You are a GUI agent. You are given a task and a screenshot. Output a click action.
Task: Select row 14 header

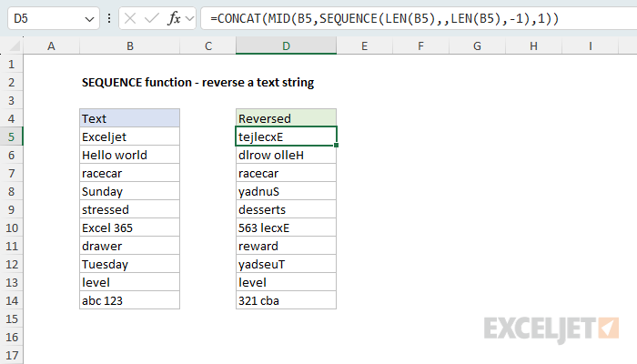click(x=11, y=300)
